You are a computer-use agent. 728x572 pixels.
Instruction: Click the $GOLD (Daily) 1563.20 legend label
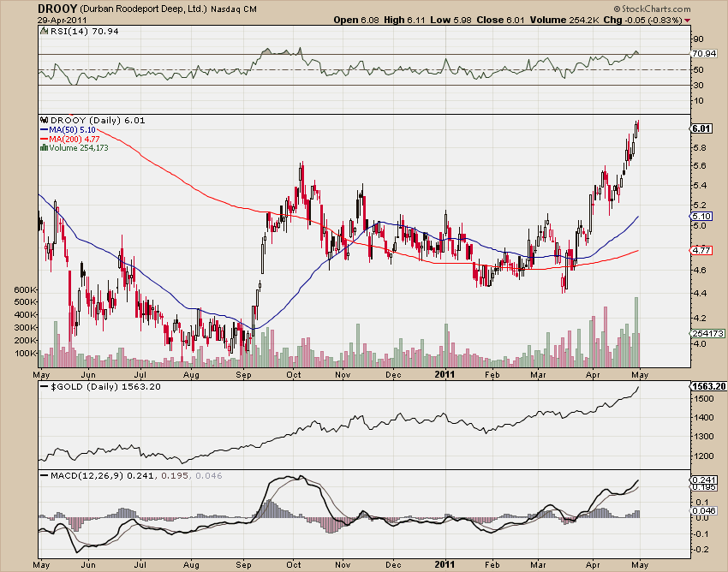(x=106, y=386)
